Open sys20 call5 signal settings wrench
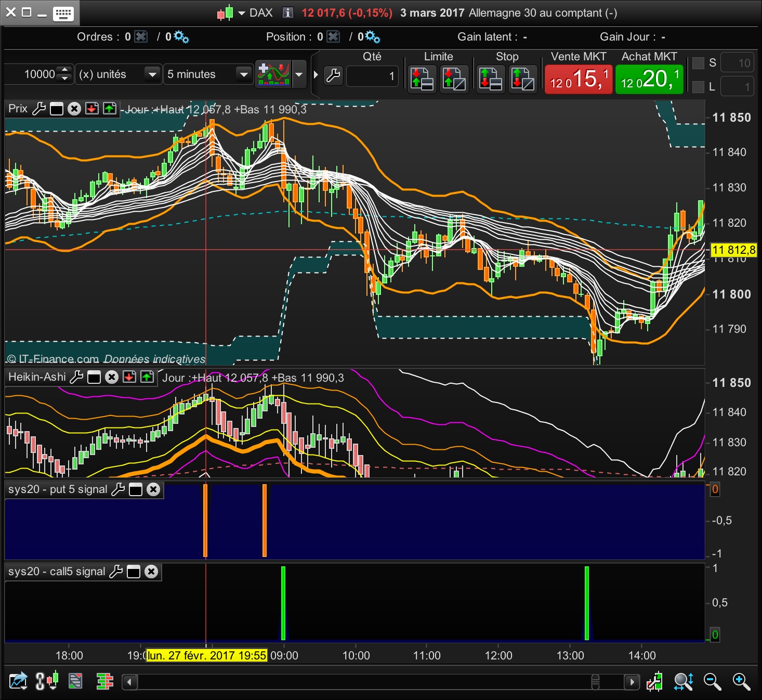 pyautogui.click(x=116, y=572)
